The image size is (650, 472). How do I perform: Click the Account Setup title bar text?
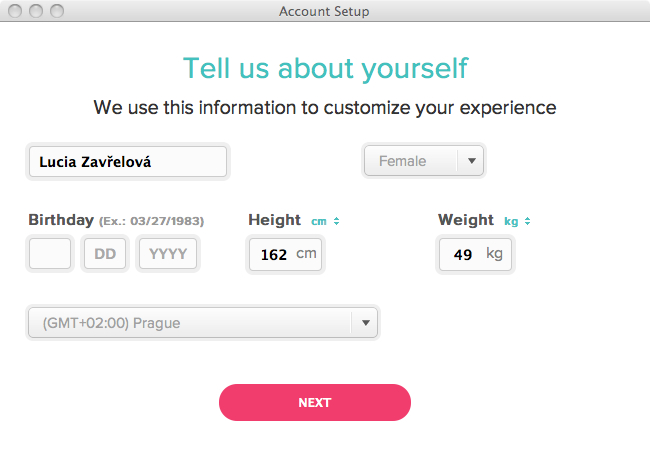(x=324, y=11)
